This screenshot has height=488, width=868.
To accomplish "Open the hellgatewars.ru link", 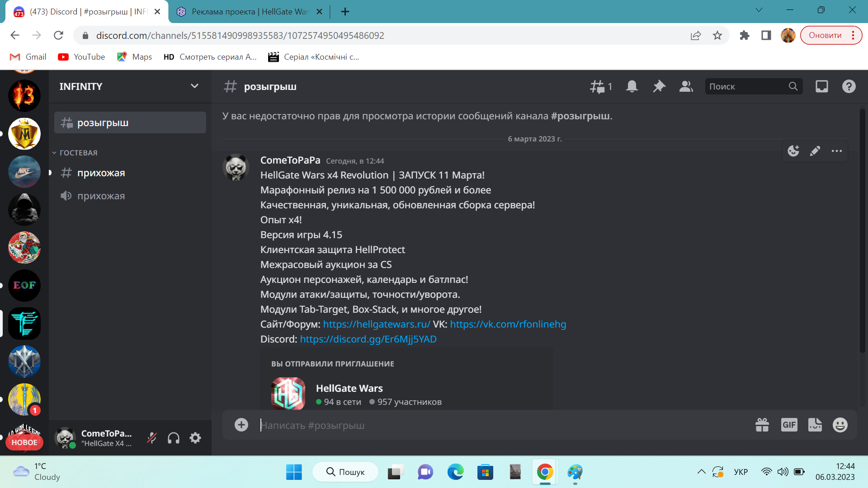I will (x=377, y=324).
